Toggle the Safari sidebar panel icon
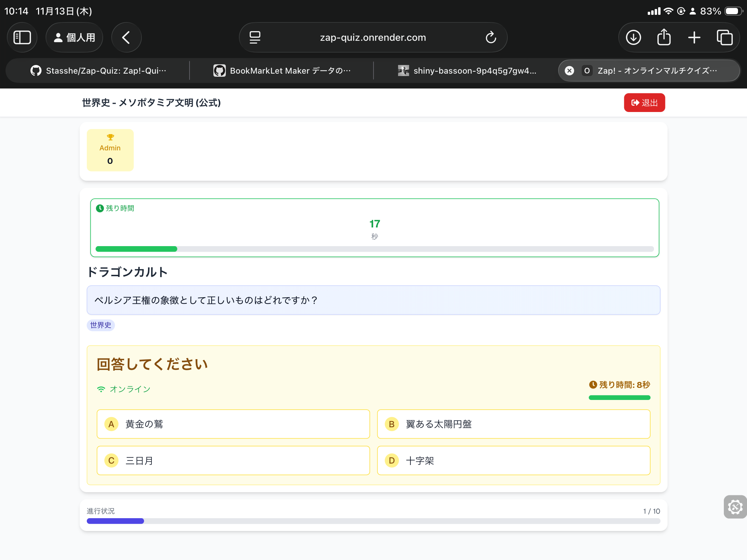 click(22, 37)
